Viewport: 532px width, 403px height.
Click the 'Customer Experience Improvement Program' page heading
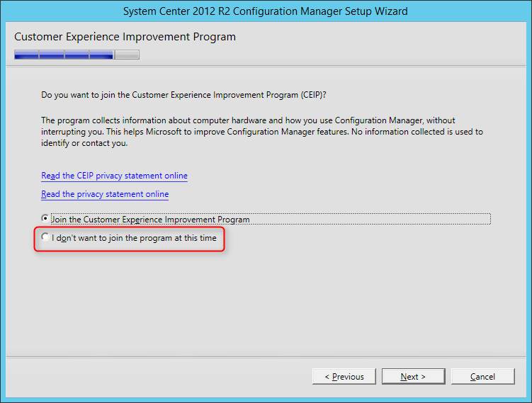pyautogui.click(x=125, y=37)
